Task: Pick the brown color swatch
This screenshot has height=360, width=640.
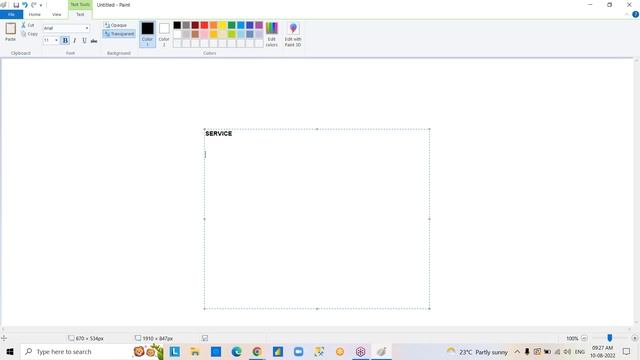Action: point(195,34)
